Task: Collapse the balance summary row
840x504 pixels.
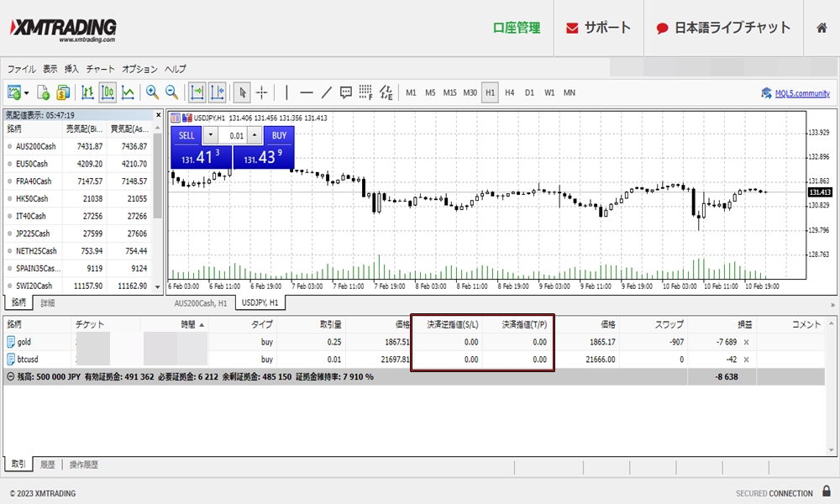Action: coord(10,377)
